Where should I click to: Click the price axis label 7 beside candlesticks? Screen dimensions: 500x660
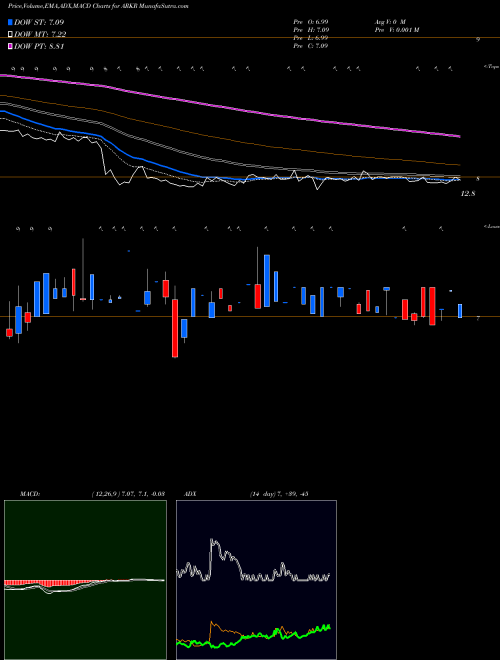(478, 319)
